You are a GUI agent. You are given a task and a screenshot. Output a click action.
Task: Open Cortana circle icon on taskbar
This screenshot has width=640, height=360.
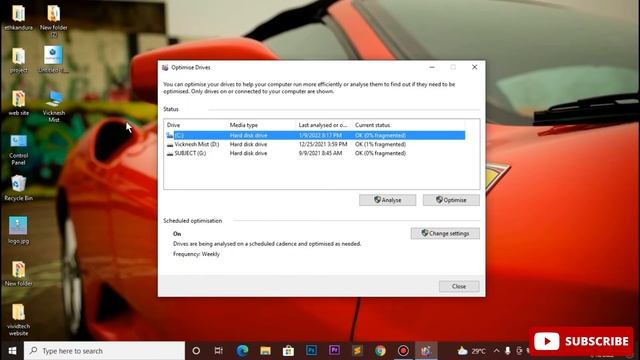click(x=196, y=351)
